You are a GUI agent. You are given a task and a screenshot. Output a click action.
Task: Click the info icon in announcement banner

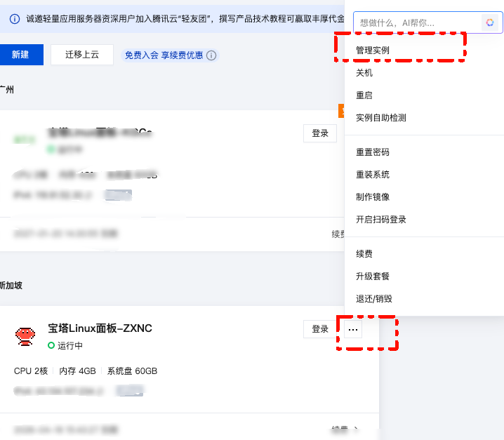point(15,19)
